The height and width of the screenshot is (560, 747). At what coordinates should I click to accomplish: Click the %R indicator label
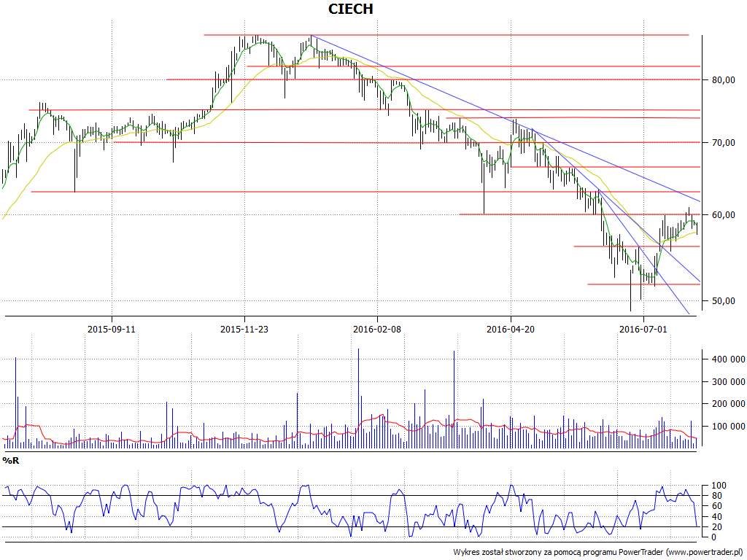[x=10, y=461]
